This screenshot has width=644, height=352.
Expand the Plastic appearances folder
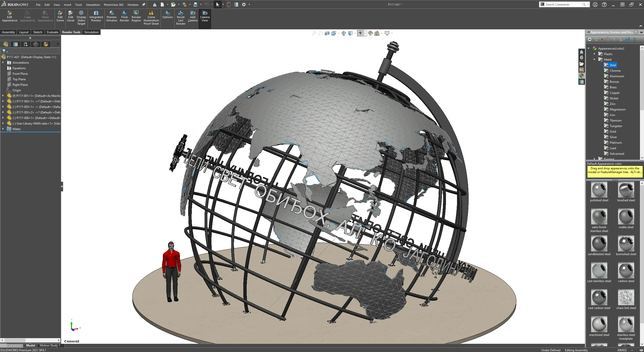[594, 54]
